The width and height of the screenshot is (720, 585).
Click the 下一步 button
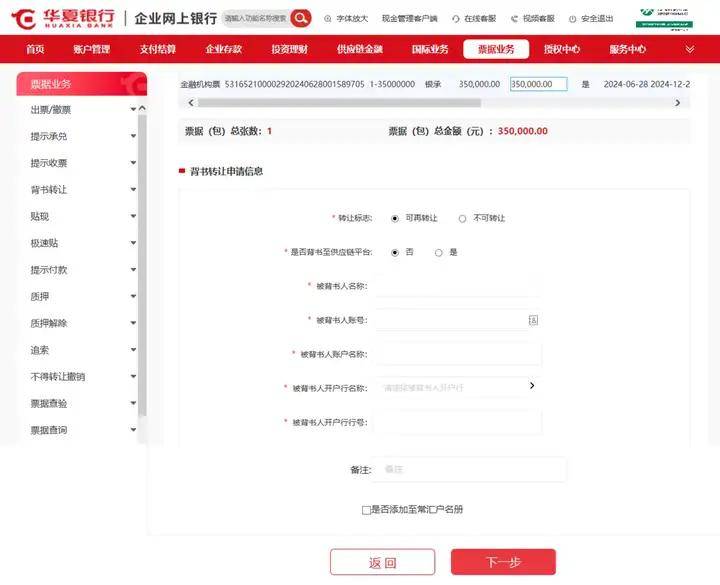503,562
